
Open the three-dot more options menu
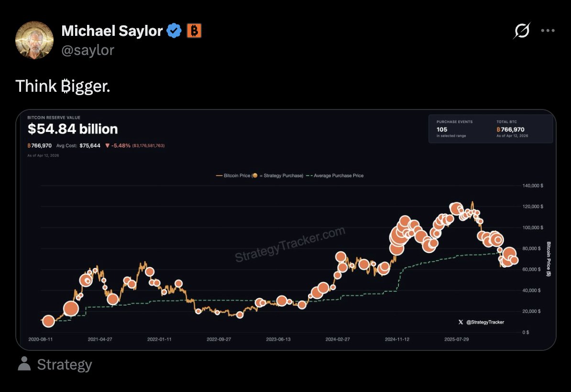click(548, 31)
